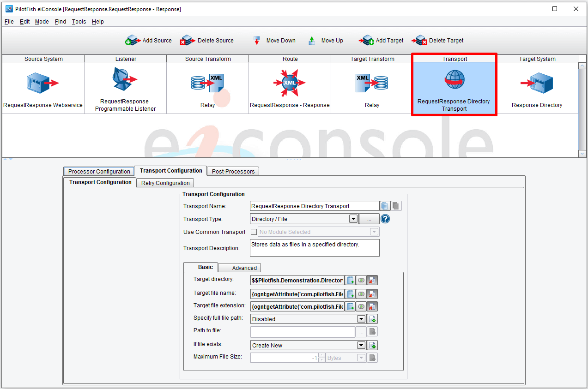Click the green oval icon beside Target file extension
588x389 pixels.
(362, 306)
